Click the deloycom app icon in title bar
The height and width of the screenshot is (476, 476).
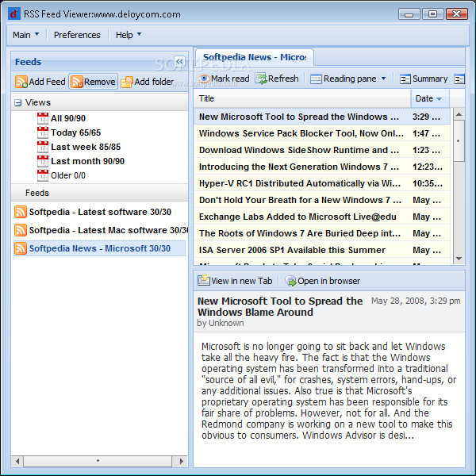[x=14, y=14]
